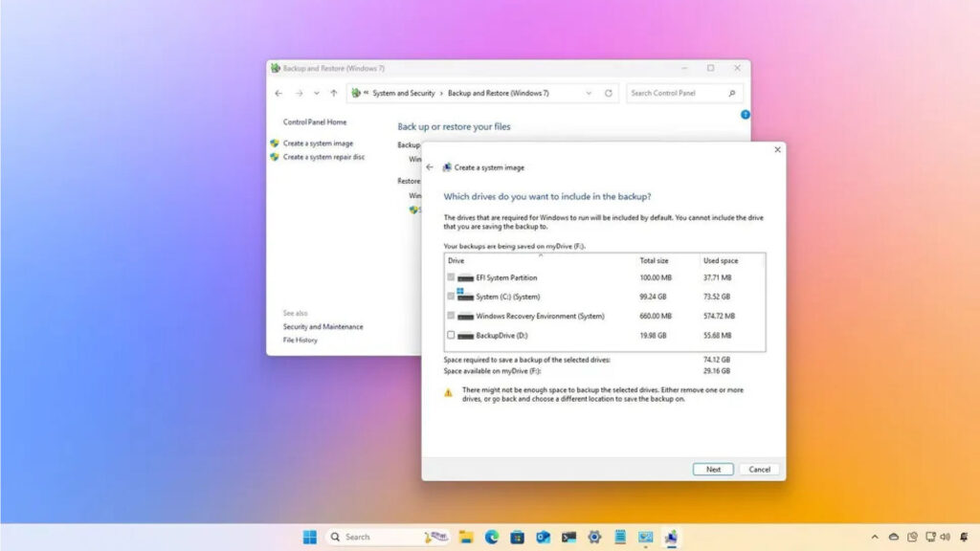Check the BackupDrive (D:) checkbox
The width and height of the screenshot is (980, 551).
coord(451,336)
